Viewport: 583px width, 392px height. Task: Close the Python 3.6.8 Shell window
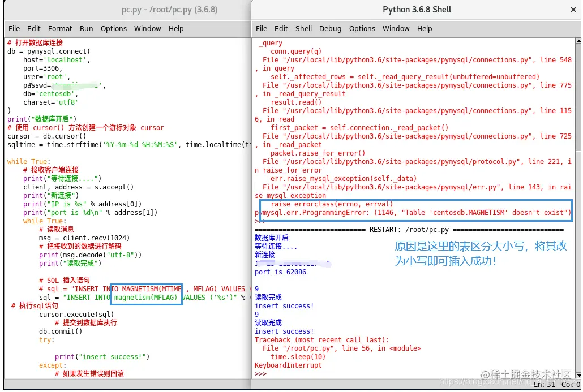click(x=573, y=10)
